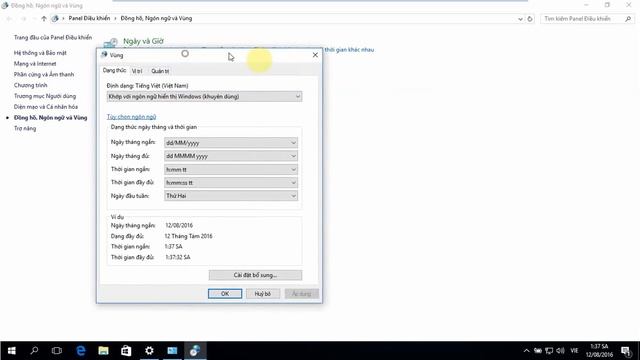Screen dimensions: 640x360
Task: Close the Vùng dialog
Action: pyautogui.click(x=315, y=55)
